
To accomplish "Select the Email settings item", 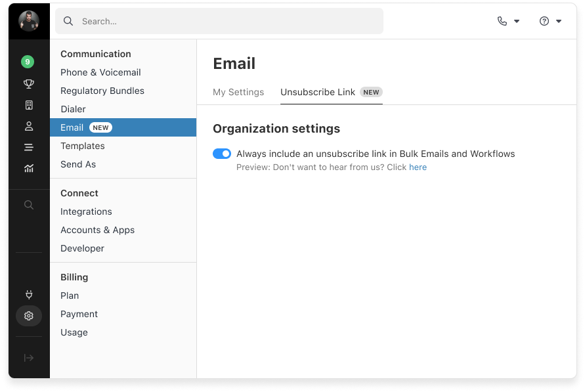I will pyautogui.click(x=123, y=127).
